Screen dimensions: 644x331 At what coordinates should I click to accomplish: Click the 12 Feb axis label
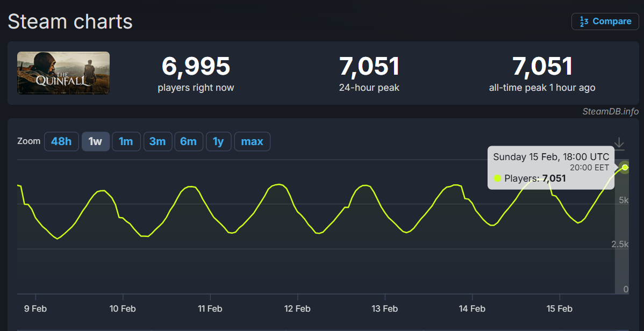click(x=297, y=308)
